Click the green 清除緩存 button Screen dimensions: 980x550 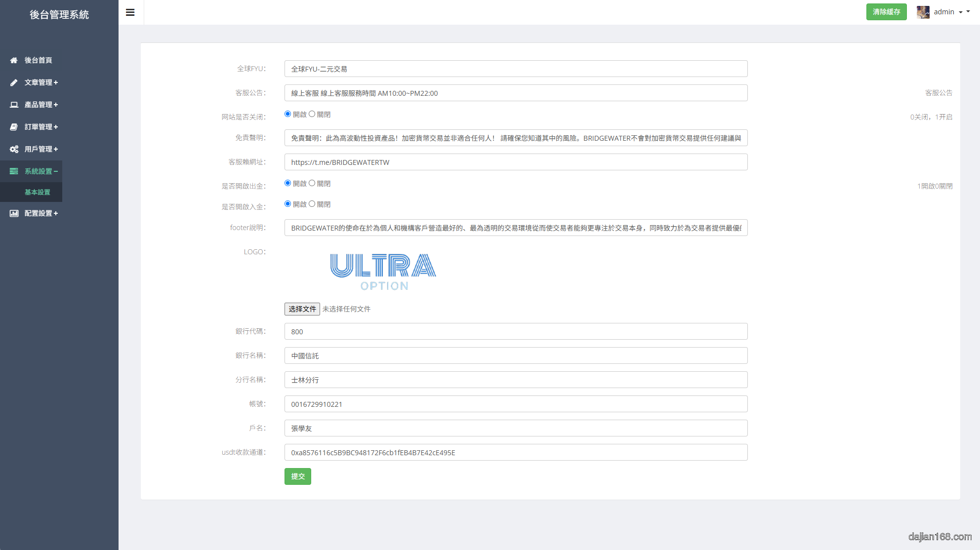point(886,12)
